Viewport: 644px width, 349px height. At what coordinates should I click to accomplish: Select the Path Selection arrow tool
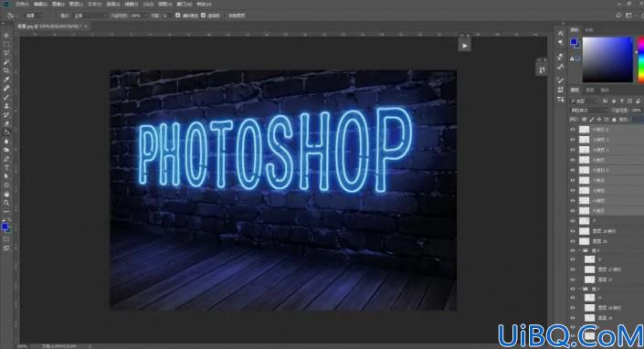point(6,176)
